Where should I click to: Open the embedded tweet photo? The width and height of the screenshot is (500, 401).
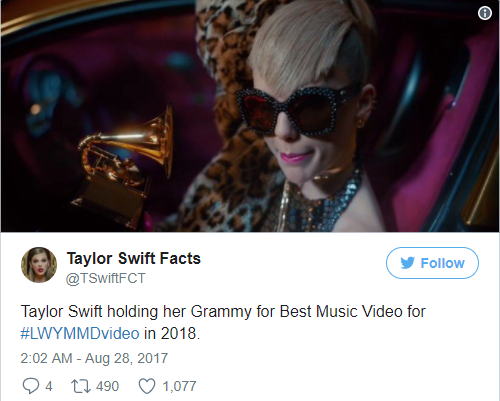tap(250, 116)
